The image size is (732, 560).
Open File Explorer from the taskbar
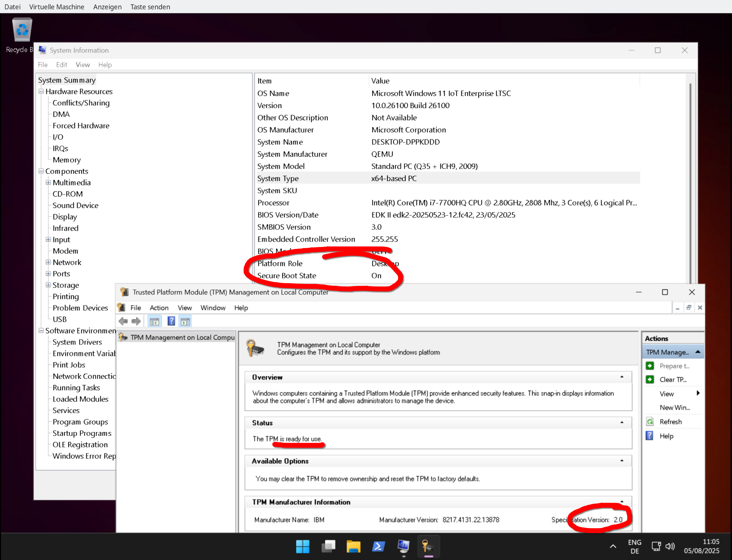(353, 546)
